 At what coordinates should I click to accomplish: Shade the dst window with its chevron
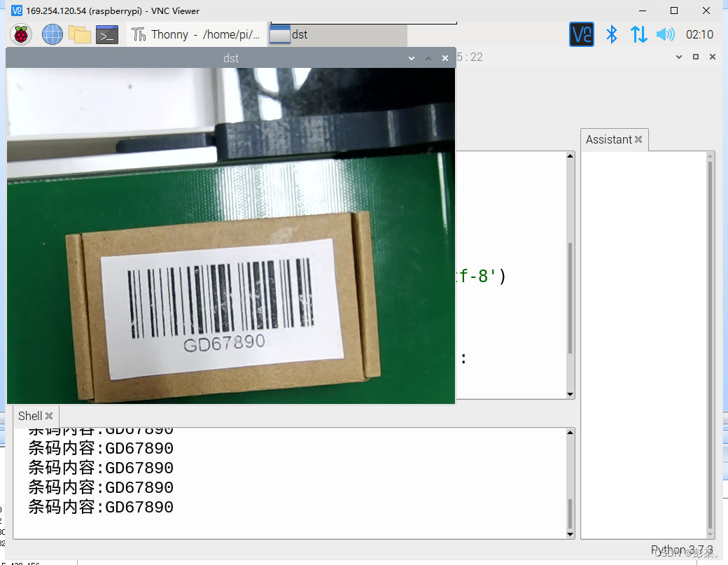412,58
